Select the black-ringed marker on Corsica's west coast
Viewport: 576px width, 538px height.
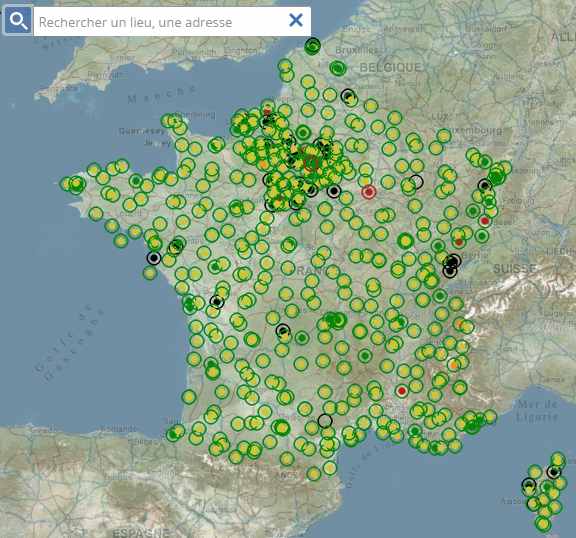click(529, 485)
